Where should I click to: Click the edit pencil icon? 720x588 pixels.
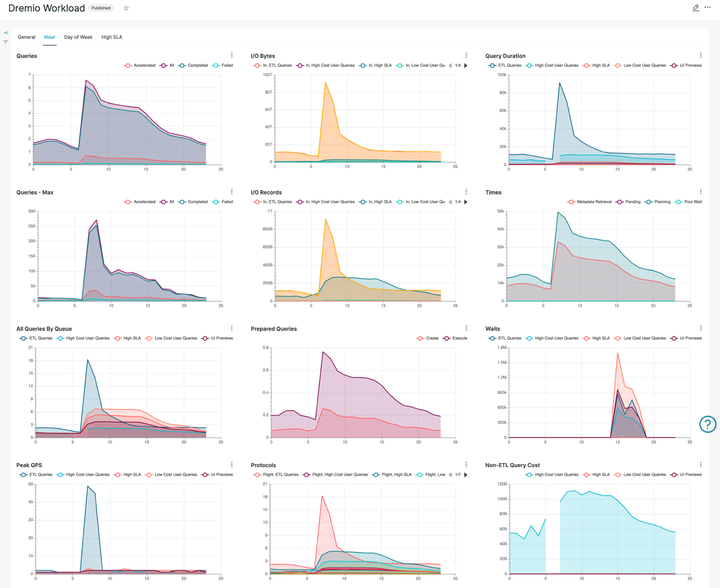(x=695, y=8)
